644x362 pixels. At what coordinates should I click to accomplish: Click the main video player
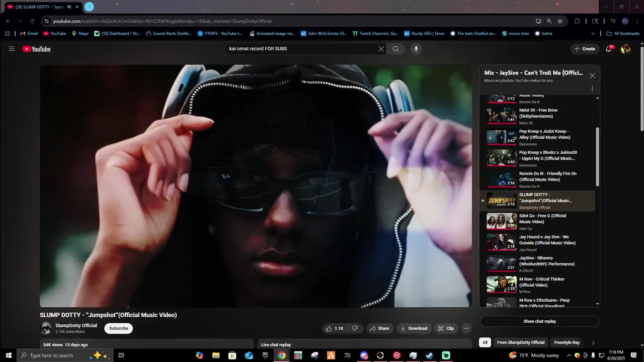click(256, 186)
